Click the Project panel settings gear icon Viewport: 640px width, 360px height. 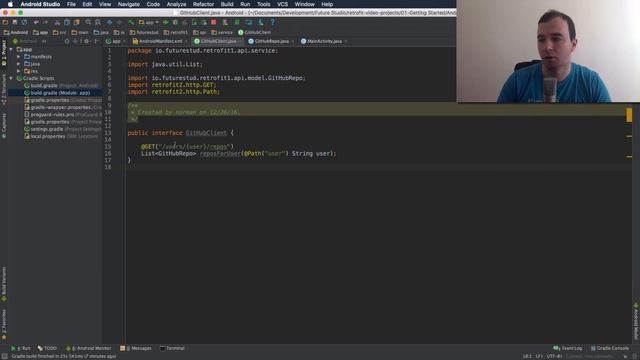point(86,41)
